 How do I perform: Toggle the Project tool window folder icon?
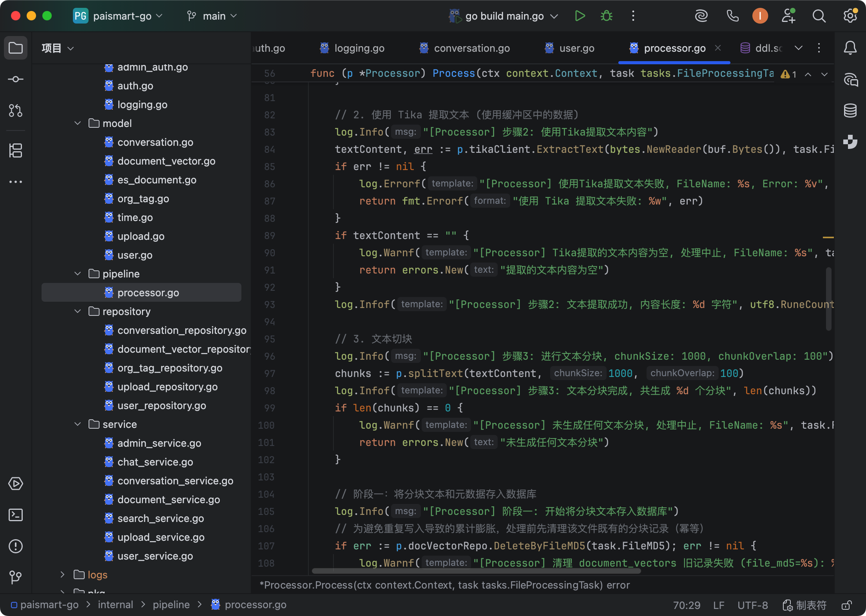point(16,48)
